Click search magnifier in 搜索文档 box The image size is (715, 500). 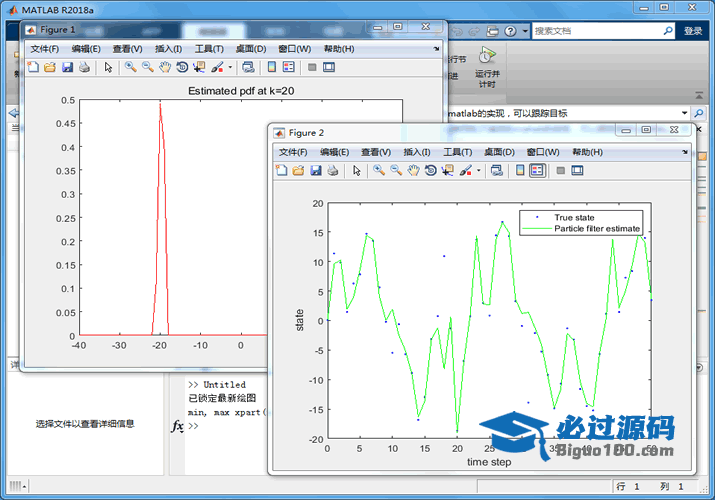668,31
